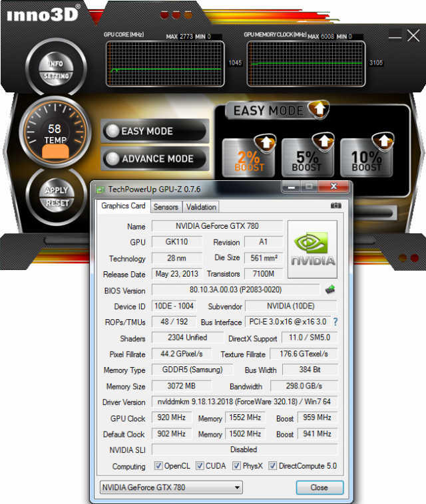Click the Memory Type GDDR5 (Samsung)
The image size is (426, 504).
tap(192, 370)
